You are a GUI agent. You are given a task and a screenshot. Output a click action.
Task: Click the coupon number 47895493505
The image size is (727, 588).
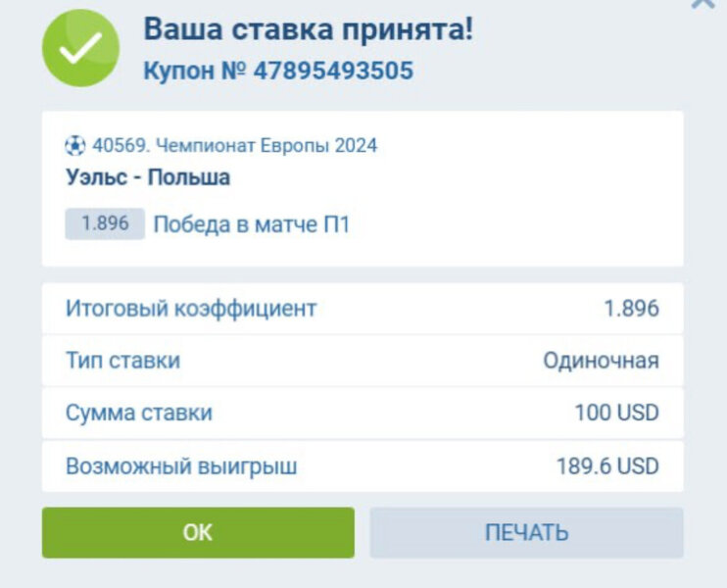333,72
